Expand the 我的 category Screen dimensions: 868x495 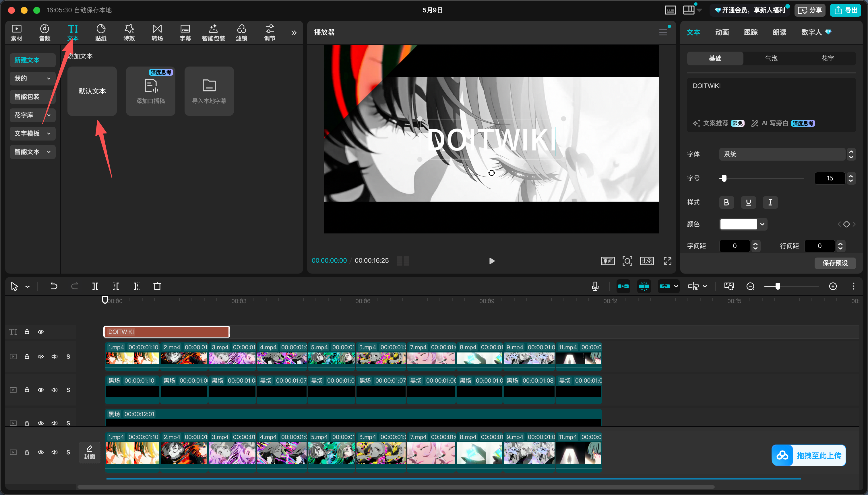point(32,79)
